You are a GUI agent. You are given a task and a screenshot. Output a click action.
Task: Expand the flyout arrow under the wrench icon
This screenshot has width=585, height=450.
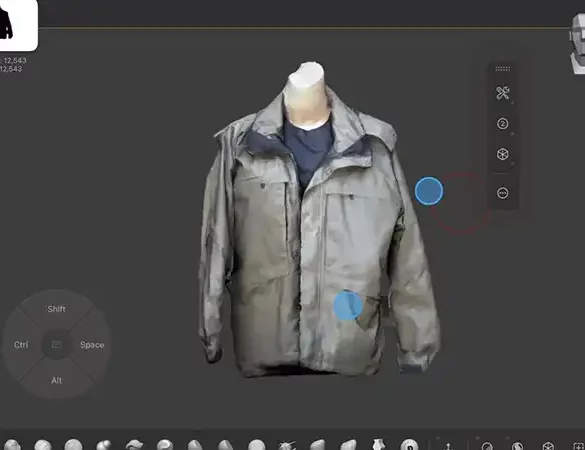[513, 102]
